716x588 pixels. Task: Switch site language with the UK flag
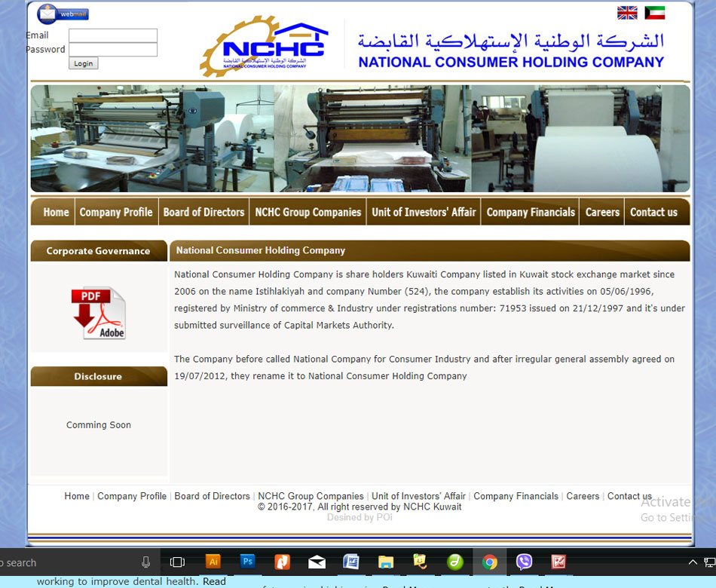(x=627, y=13)
